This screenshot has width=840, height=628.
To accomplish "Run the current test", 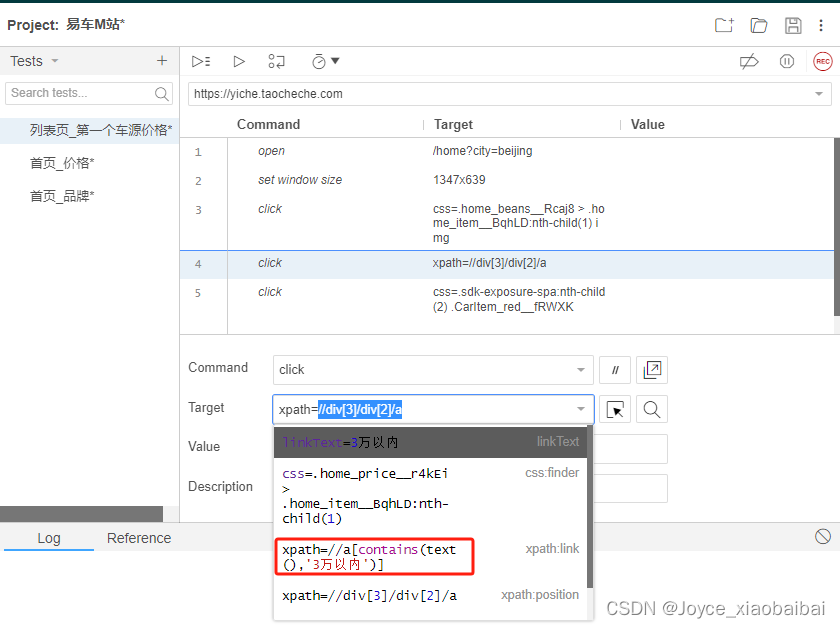I will pyautogui.click(x=239, y=61).
